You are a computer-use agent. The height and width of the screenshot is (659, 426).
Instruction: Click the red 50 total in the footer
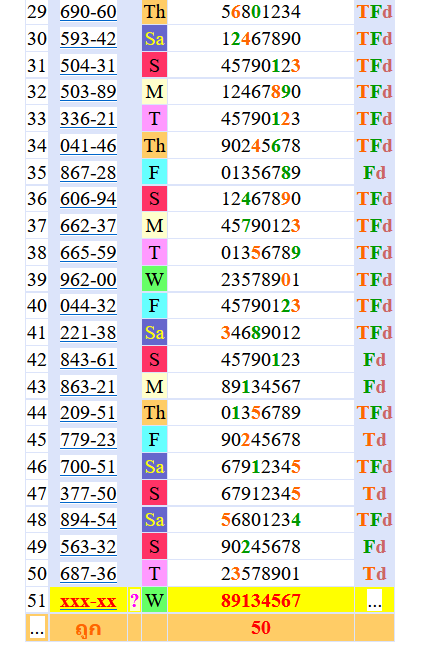tap(261, 628)
